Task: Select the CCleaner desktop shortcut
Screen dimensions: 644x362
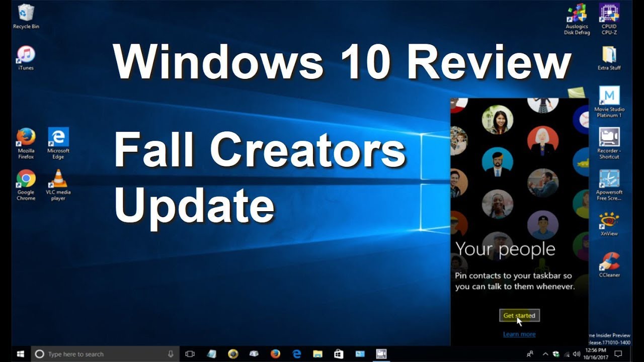Action: 609,265
